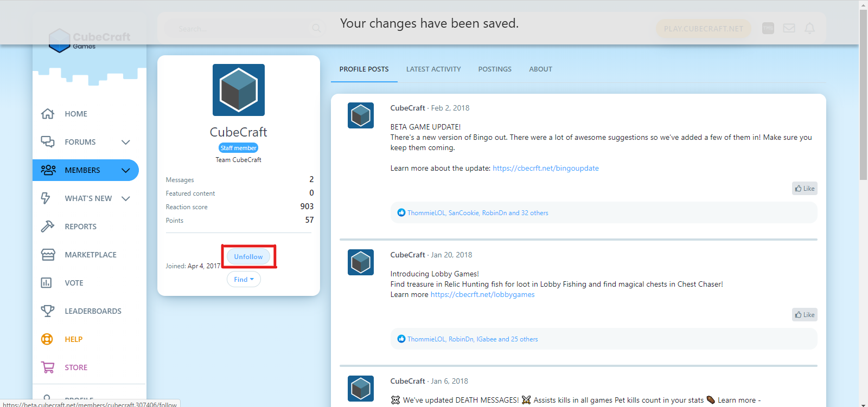This screenshot has height=407, width=868.
Task: Click the Search input field
Action: [244, 28]
